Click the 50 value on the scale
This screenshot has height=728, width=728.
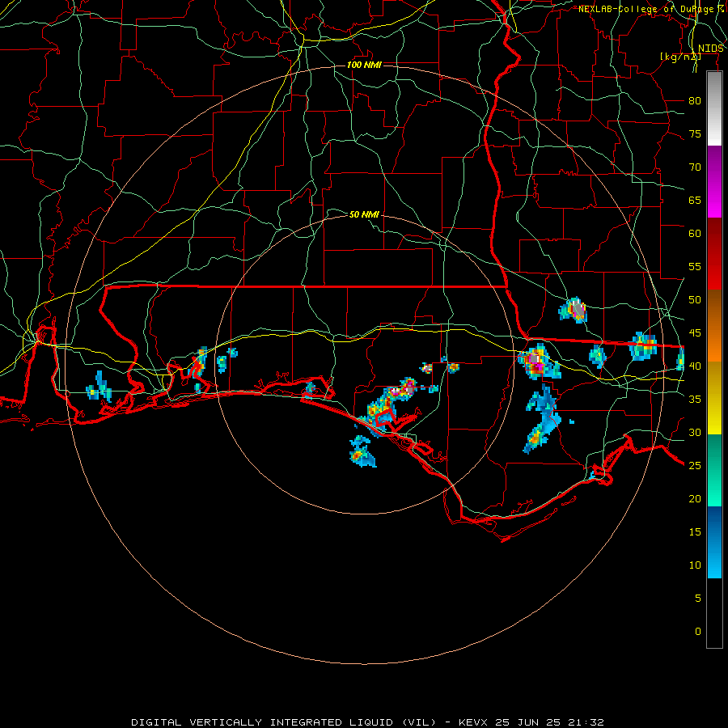click(x=695, y=300)
